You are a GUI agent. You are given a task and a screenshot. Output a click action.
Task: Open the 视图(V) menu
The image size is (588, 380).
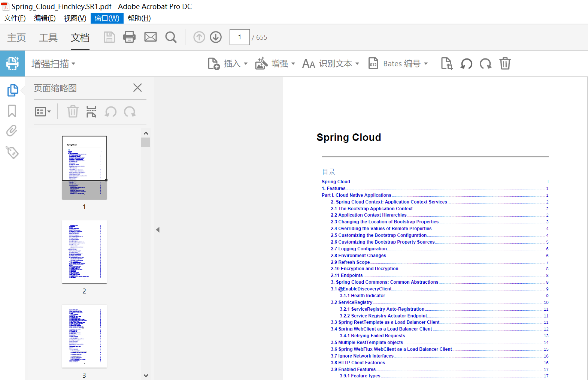pos(75,18)
